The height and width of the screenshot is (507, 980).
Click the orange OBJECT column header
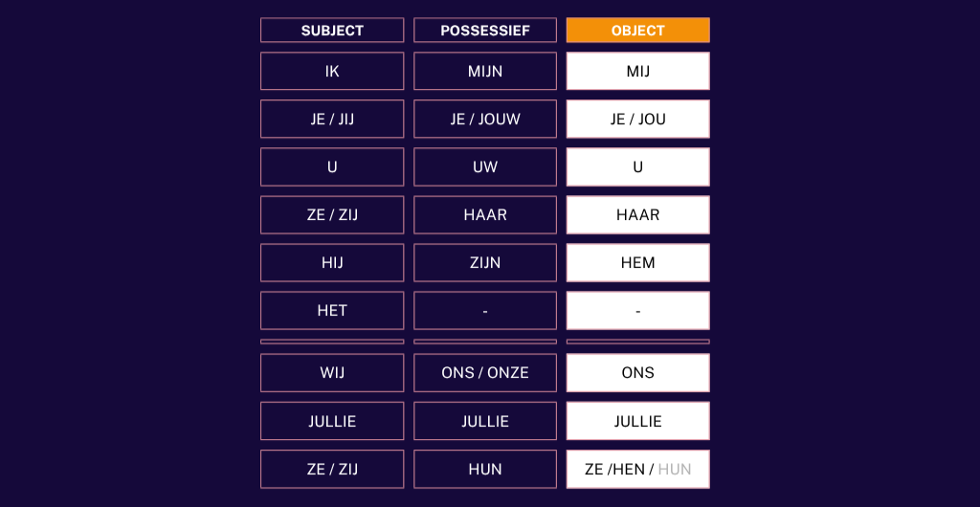[637, 31]
